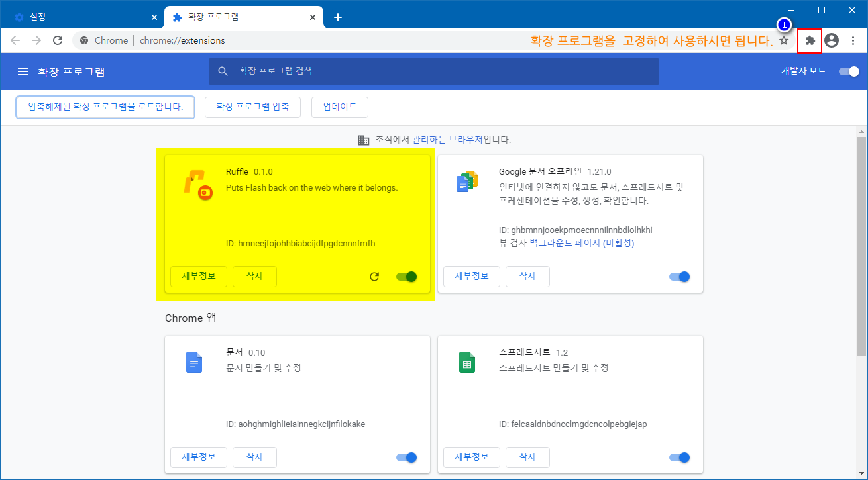Image resolution: width=868 pixels, height=480 pixels.
Task: Click the Ruffle extension logo
Action: coord(197,185)
